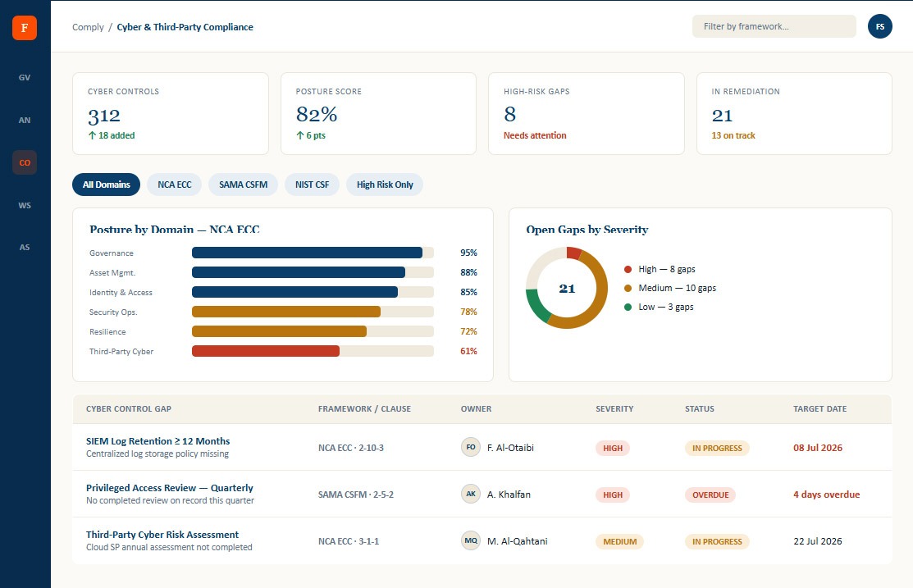Open SIEM Log Retention gap entry
913x588 pixels.
pyautogui.click(x=157, y=441)
